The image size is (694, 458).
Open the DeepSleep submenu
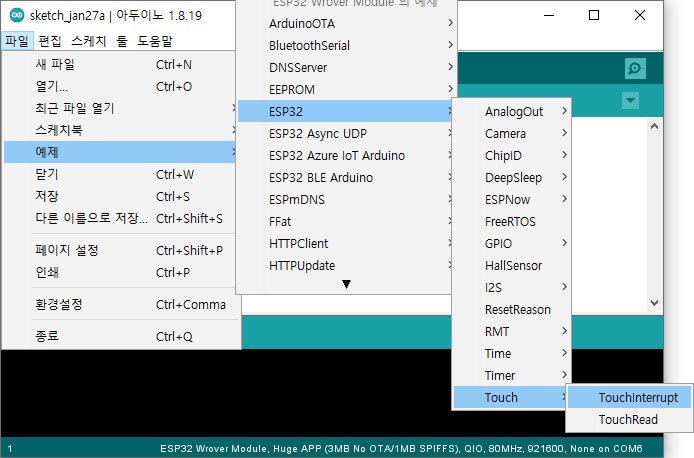click(512, 177)
